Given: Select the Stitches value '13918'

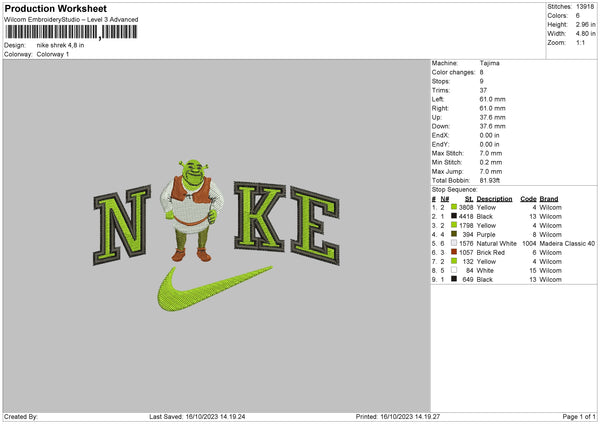Looking at the screenshot, I should (x=585, y=7).
